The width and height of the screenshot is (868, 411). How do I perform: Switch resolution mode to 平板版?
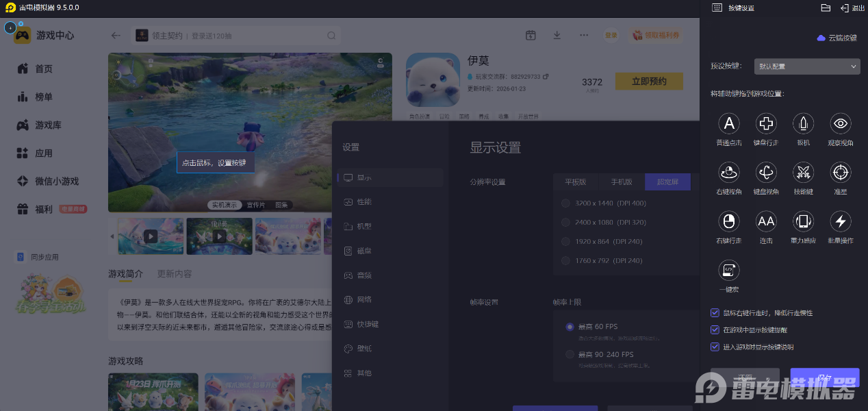point(576,182)
